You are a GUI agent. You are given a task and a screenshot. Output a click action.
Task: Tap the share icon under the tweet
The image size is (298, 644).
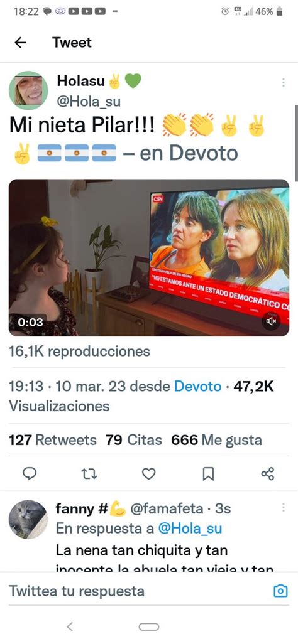(x=268, y=473)
